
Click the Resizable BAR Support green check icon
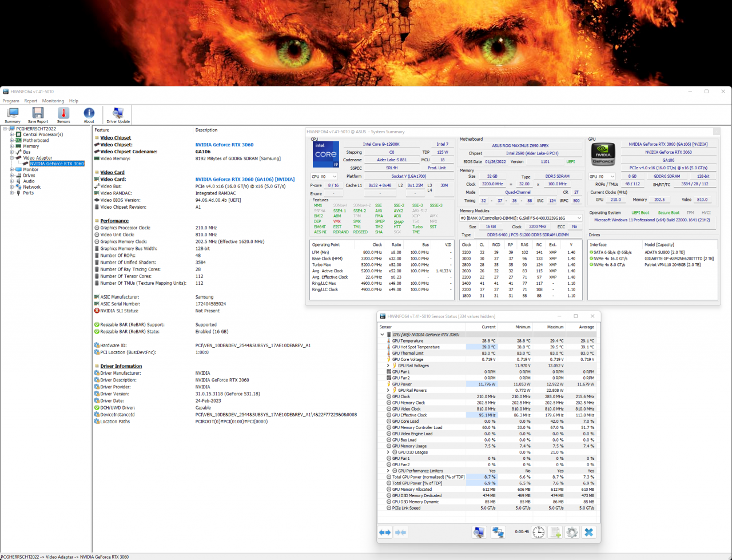tap(97, 324)
